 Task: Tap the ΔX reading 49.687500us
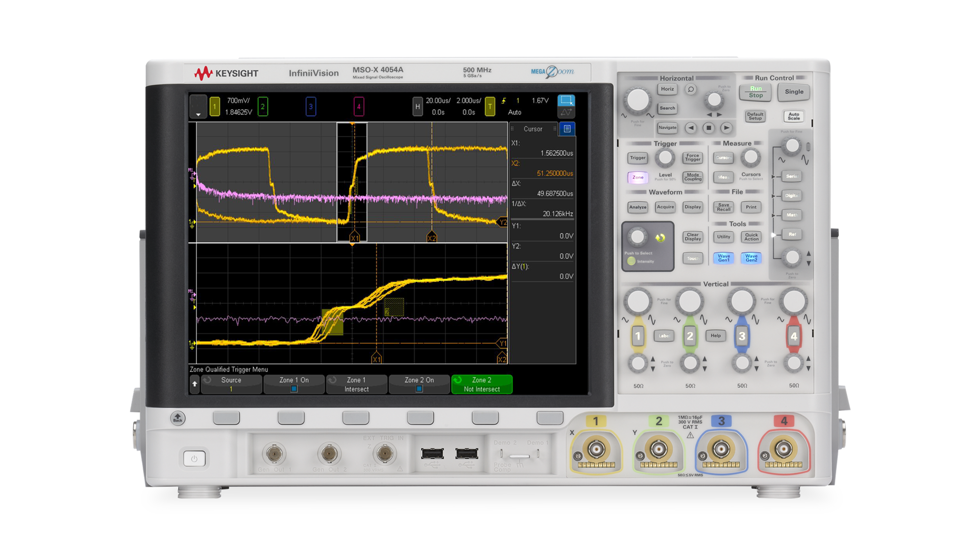555,193
